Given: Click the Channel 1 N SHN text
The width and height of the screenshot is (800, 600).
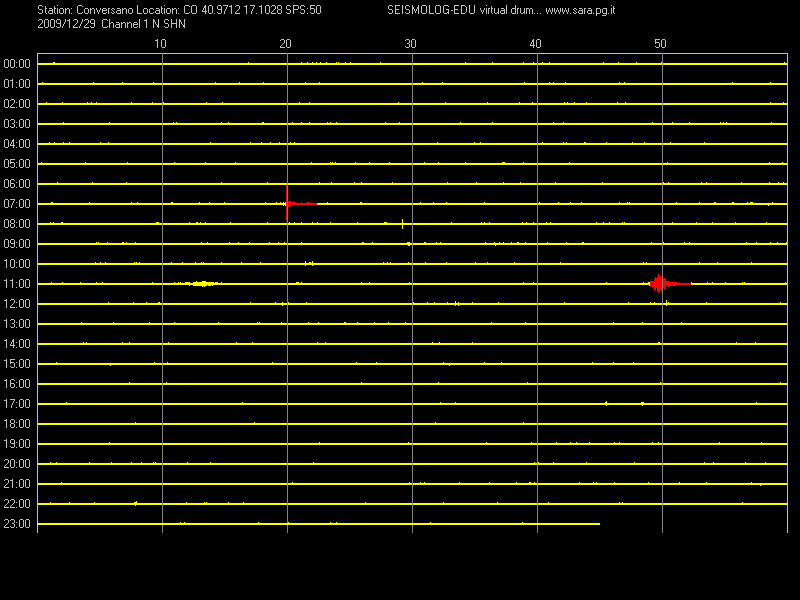Looking at the screenshot, I should (143, 24).
